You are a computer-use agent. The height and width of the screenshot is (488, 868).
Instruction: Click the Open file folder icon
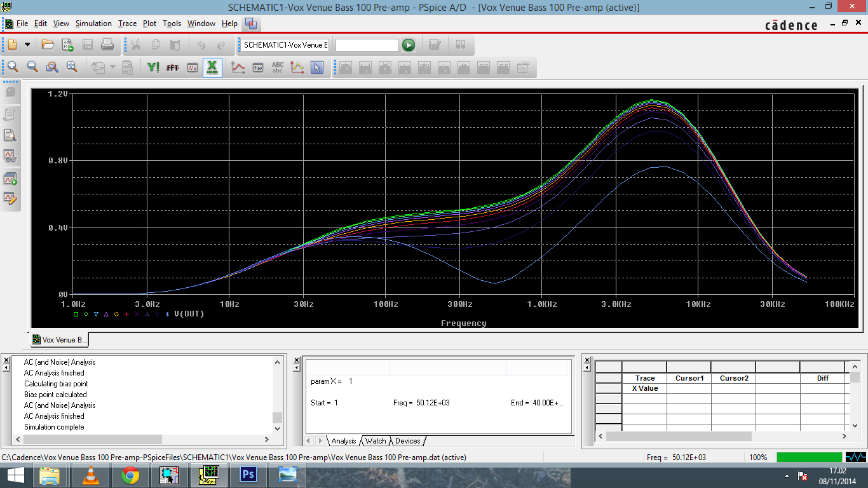48,45
